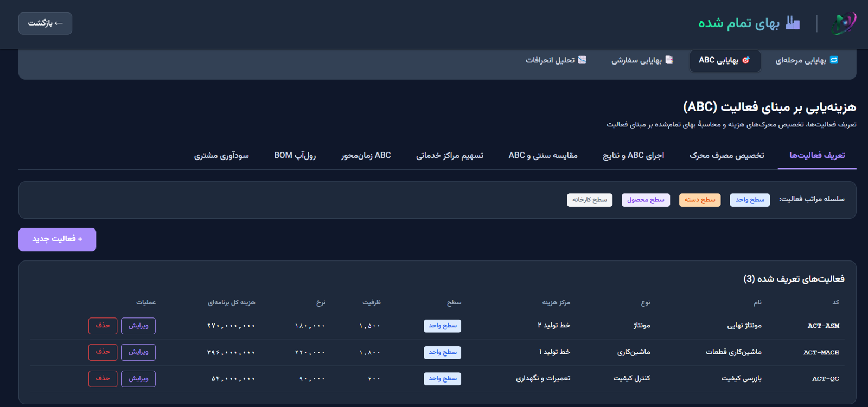The width and height of the screenshot is (868, 407).
Task: Open the سودآوری مشتری sub-tab
Action: (x=221, y=156)
